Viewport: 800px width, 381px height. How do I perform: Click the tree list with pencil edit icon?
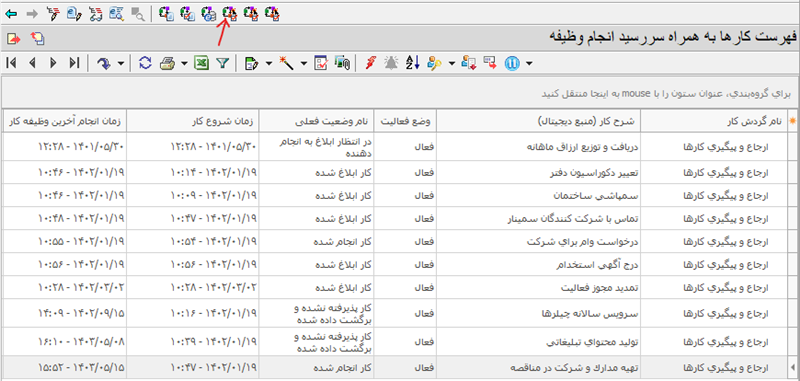53,14
